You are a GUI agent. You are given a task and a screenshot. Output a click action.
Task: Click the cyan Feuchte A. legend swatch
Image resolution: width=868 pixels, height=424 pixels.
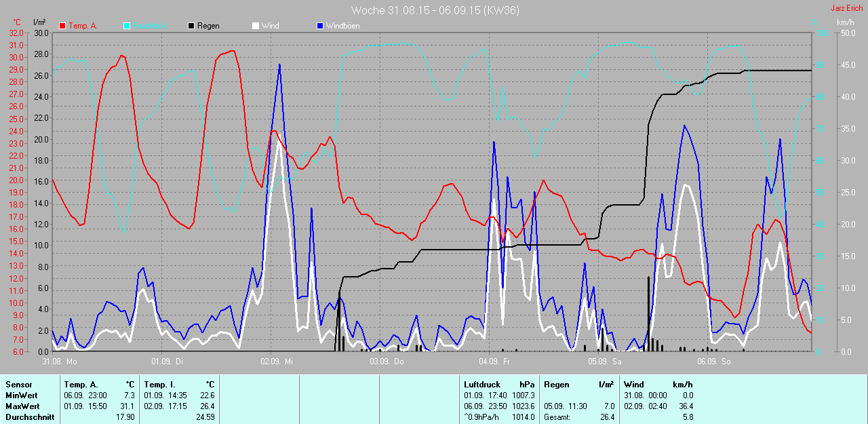[127, 26]
